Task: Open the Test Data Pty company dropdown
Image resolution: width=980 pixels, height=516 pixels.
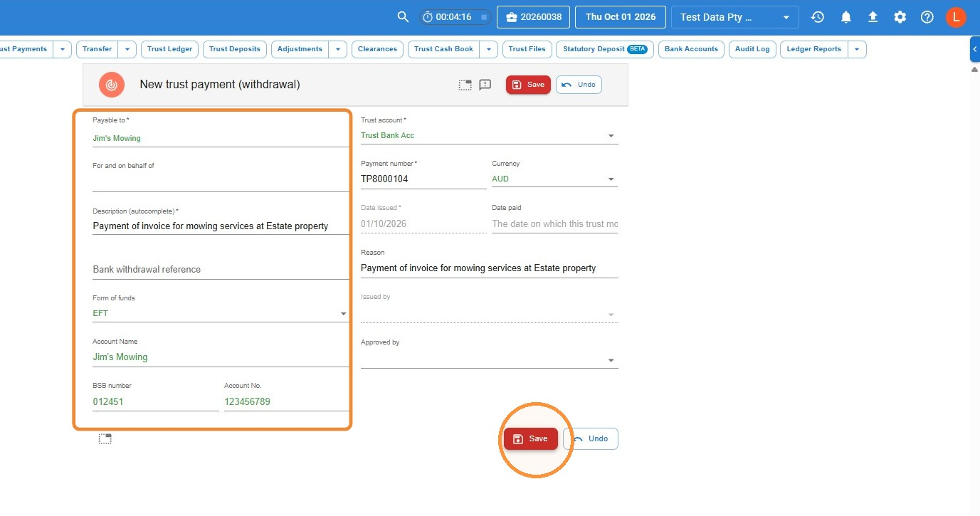Action: 734,17
